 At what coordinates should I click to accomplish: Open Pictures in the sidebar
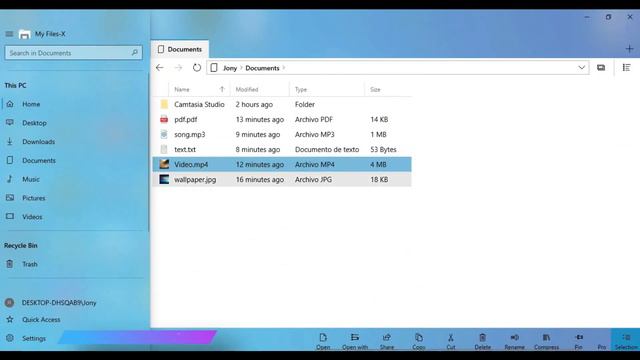pyautogui.click(x=33, y=198)
